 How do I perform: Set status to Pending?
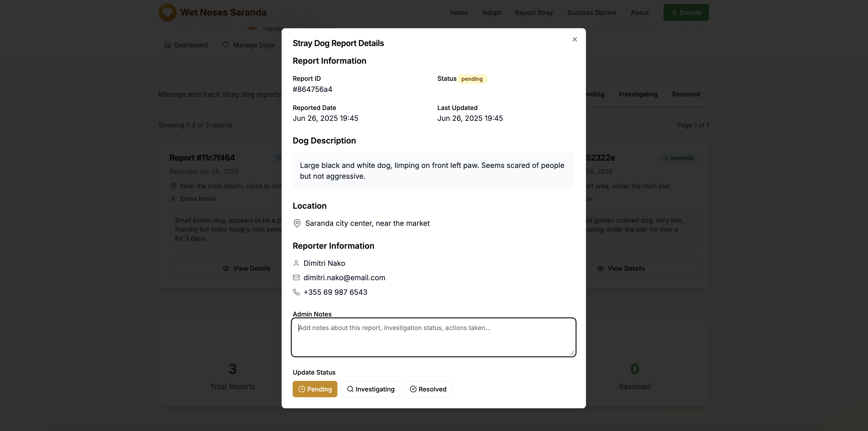tap(315, 389)
